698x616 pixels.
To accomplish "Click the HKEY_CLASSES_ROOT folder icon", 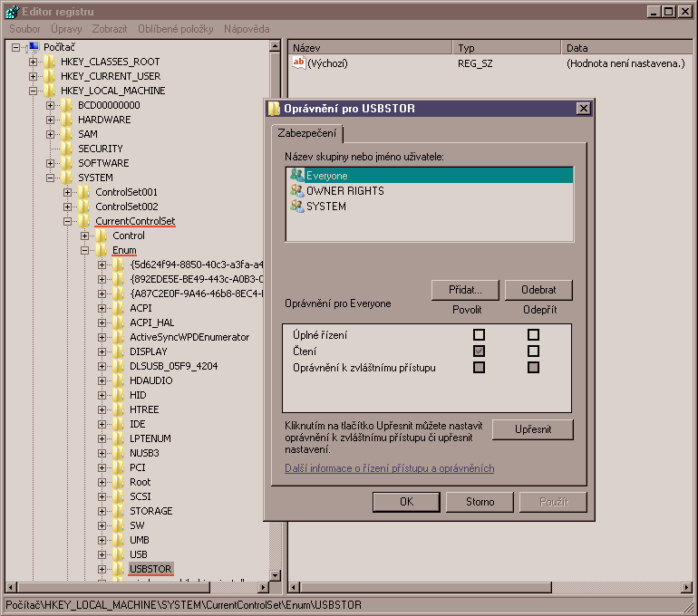I will [x=50, y=62].
